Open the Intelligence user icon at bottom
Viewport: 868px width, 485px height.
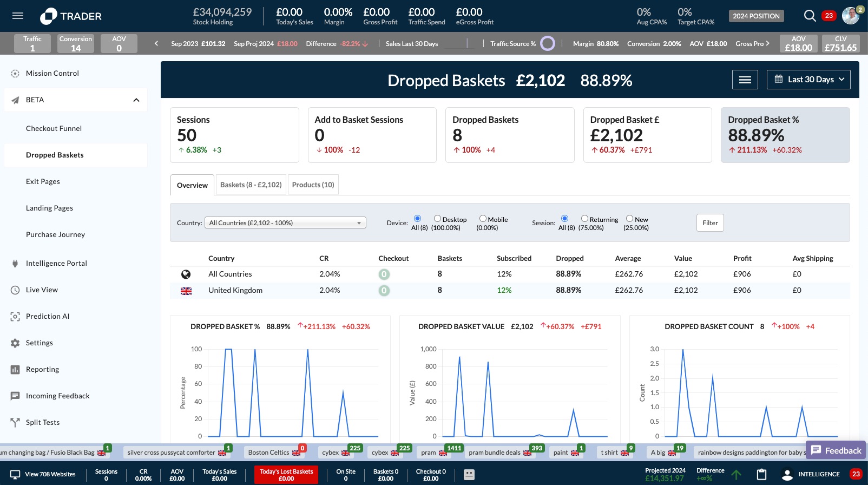(787, 475)
